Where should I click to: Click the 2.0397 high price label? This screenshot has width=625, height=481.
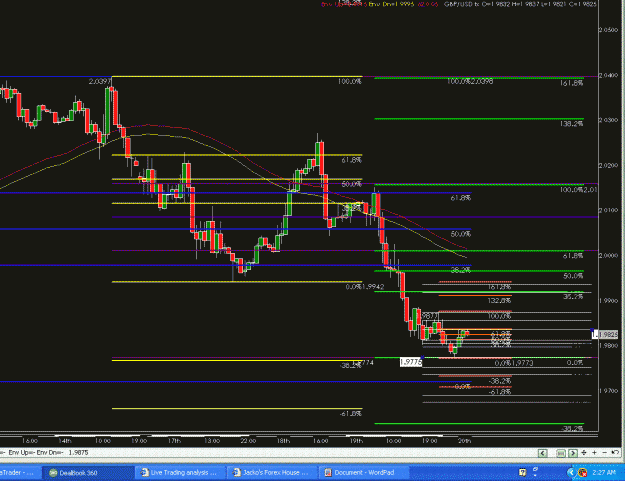100,81
